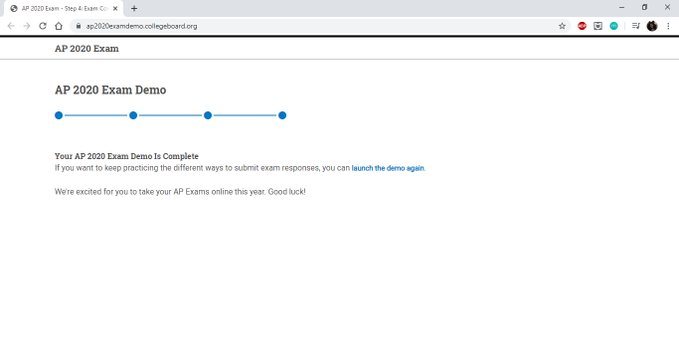Open the red AdBlock extension icon
This screenshot has width=679, height=362.
point(582,26)
